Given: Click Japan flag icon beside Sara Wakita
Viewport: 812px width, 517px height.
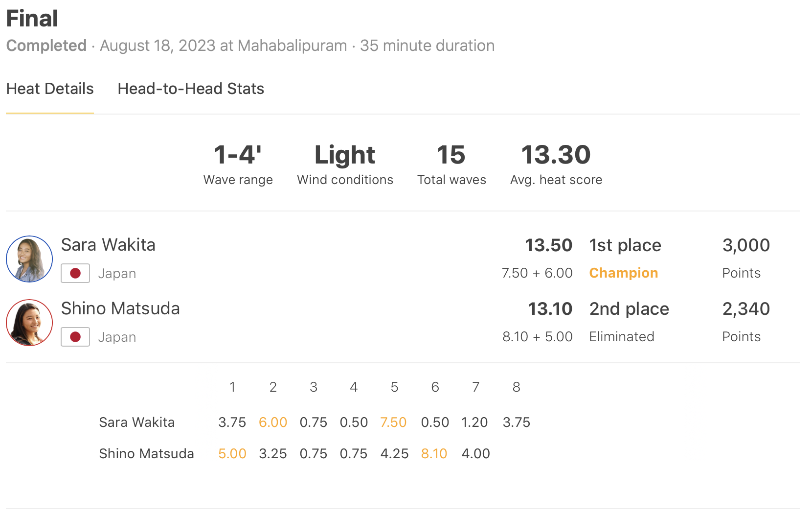Looking at the screenshot, I should click(x=75, y=273).
